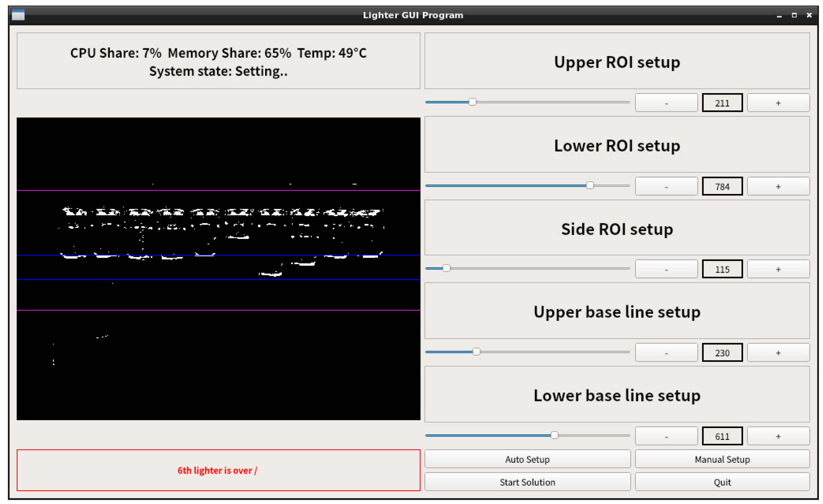Click the Upper ROI slider handle
This screenshot has width=823, height=504.
(x=472, y=102)
